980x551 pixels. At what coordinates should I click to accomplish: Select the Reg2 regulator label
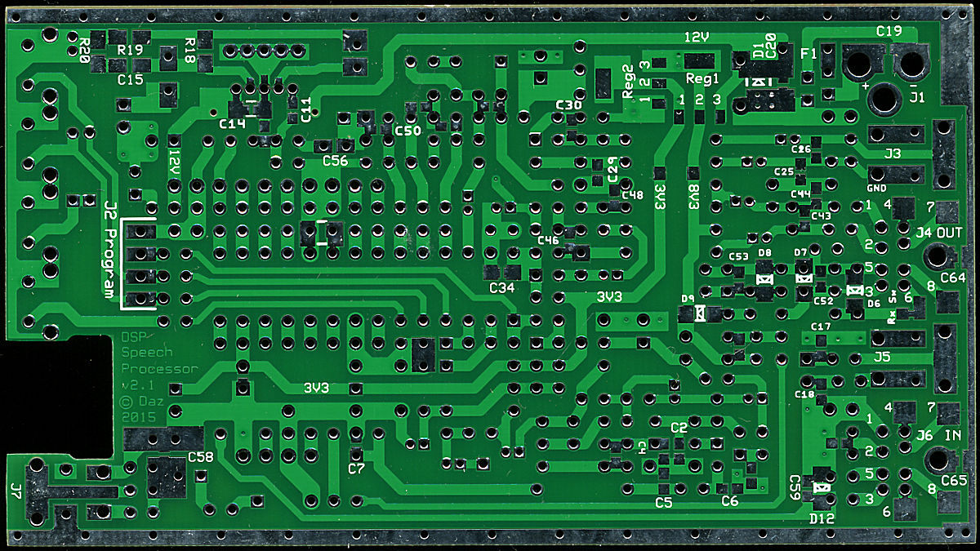click(x=627, y=82)
